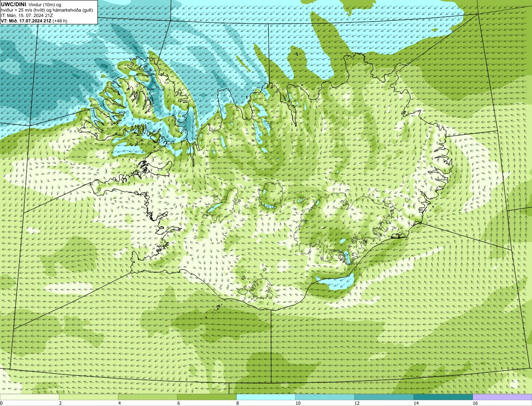
Task: Click the 14–16 m/s dark teal legend segment
Action: (x=443, y=397)
